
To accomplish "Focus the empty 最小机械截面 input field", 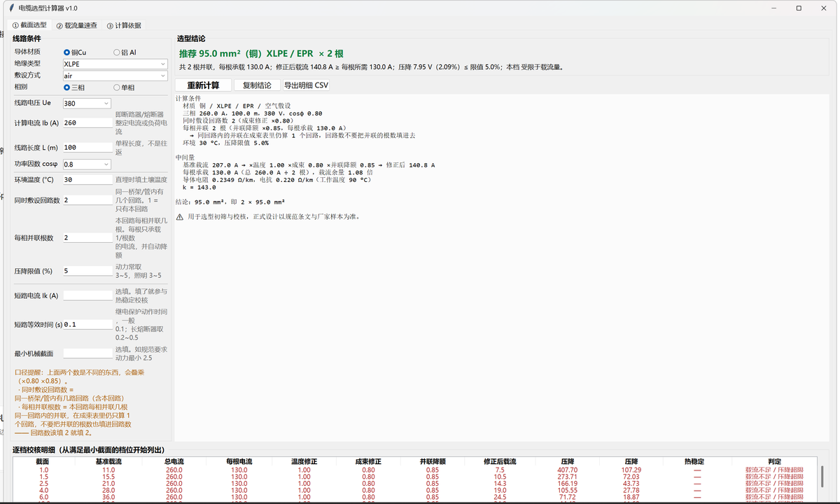I will [87, 353].
